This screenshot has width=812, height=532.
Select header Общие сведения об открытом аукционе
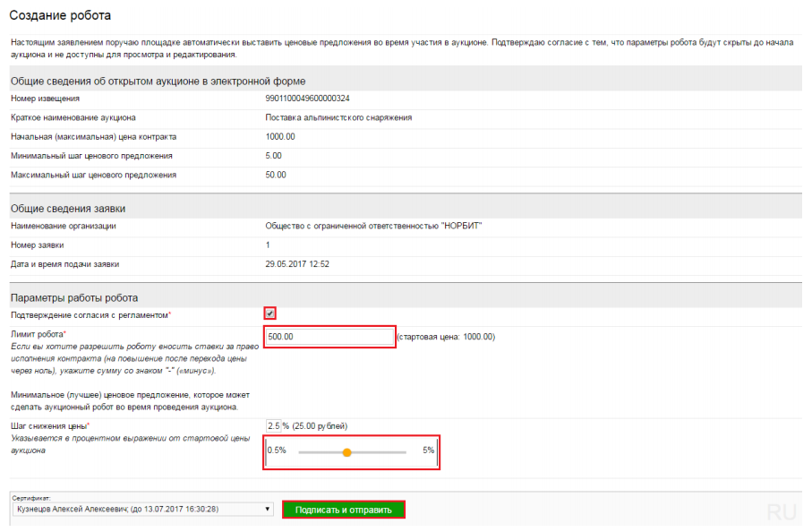tap(159, 80)
